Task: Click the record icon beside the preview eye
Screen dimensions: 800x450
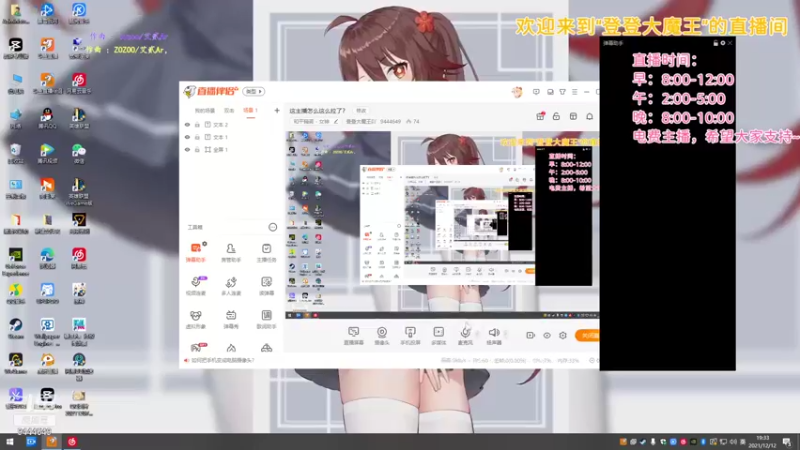Action: pyautogui.click(x=530, y=335)
